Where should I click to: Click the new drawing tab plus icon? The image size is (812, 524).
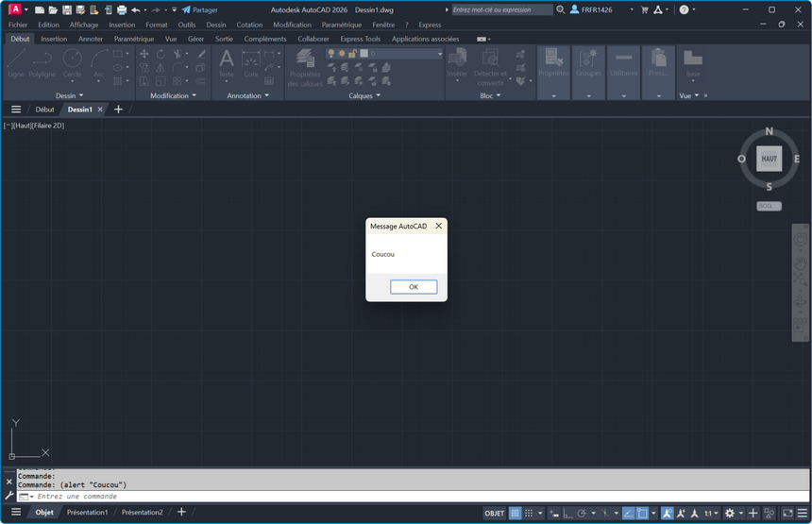[118, 110]
